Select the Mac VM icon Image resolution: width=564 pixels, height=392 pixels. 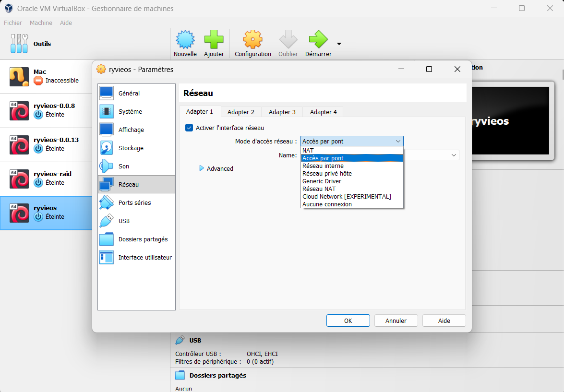click(x=19, y=77)
